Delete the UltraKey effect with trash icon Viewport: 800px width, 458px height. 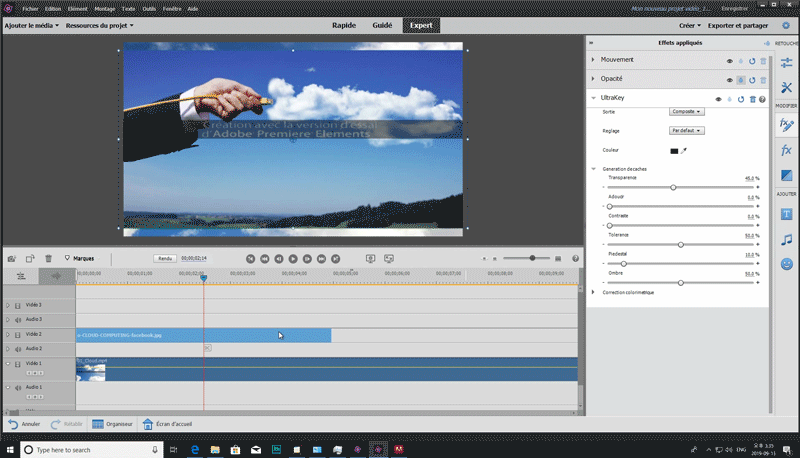click(x=752, y=99)
